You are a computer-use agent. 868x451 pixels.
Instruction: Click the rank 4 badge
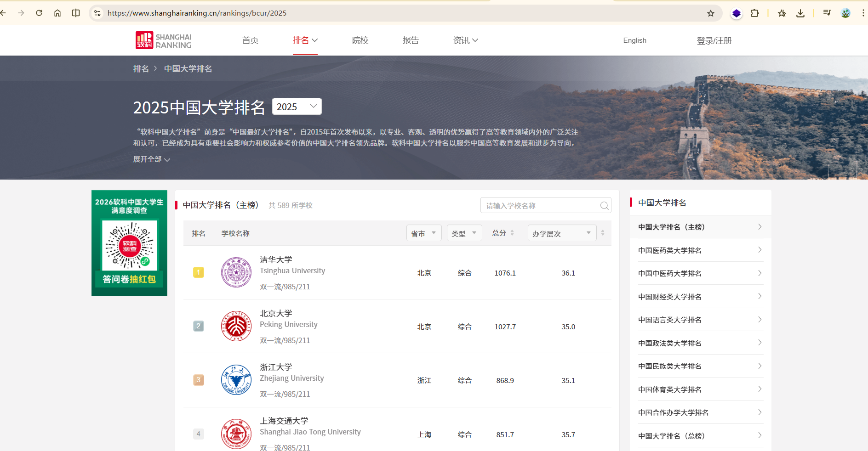[x=199, y=434]
